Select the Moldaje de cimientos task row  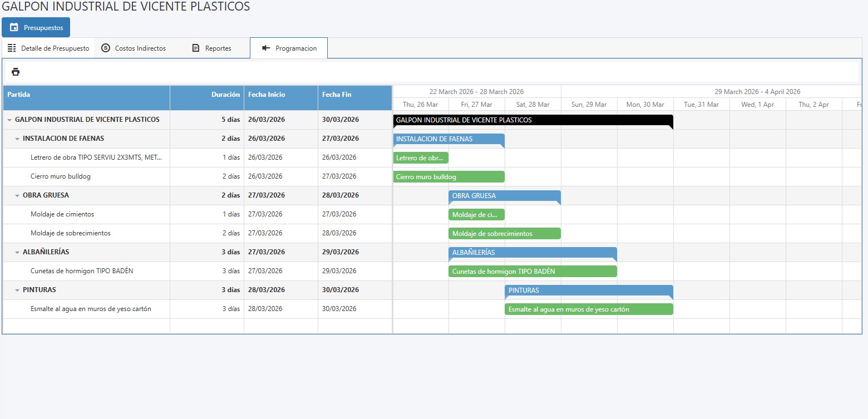pos(62,214)
